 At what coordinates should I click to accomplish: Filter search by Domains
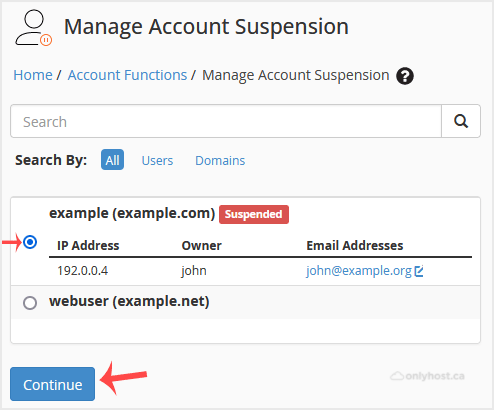[x=220, y=161]
